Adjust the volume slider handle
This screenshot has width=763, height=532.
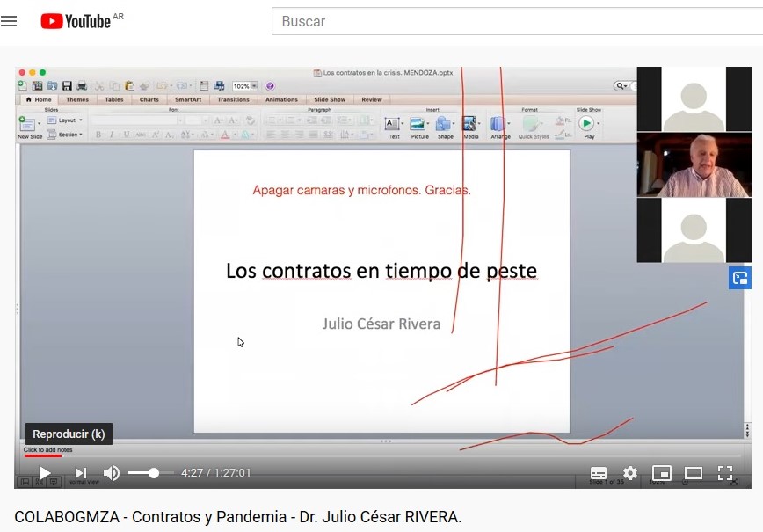(x=154, y=473)
